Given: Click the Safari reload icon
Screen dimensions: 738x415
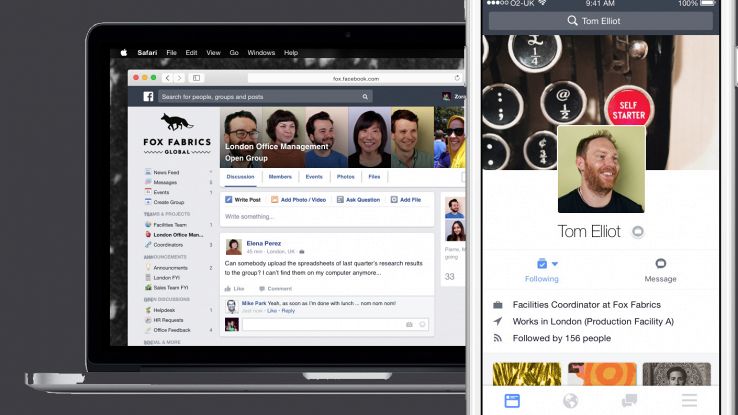Looking at the screenshot, I should [457, 78].
